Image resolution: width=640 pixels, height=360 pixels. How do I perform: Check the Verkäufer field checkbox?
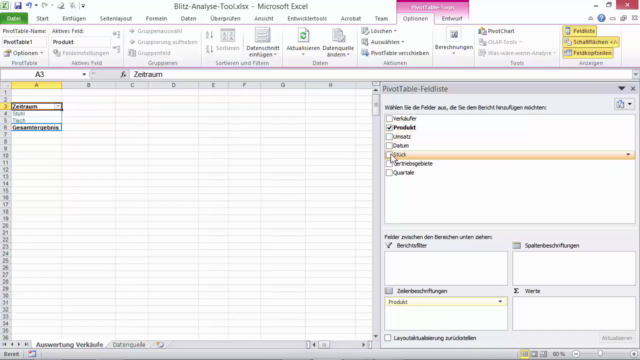389,118
